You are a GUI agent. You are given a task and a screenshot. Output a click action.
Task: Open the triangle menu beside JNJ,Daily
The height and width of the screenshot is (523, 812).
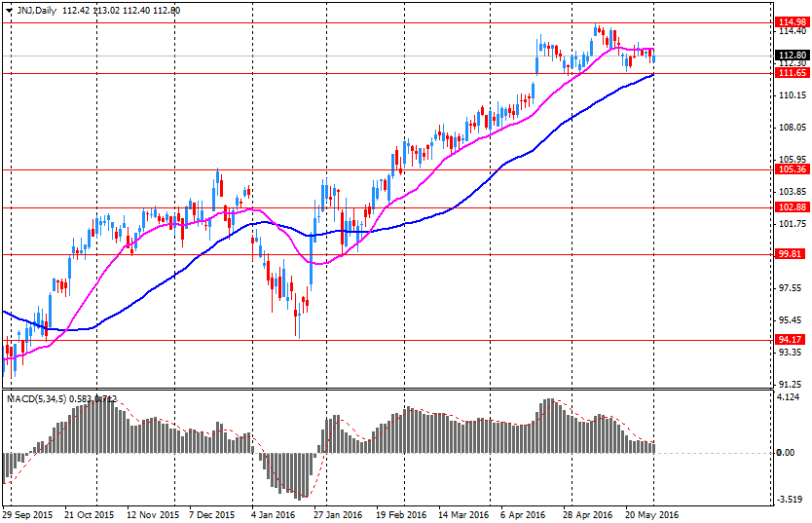[9, 11]
